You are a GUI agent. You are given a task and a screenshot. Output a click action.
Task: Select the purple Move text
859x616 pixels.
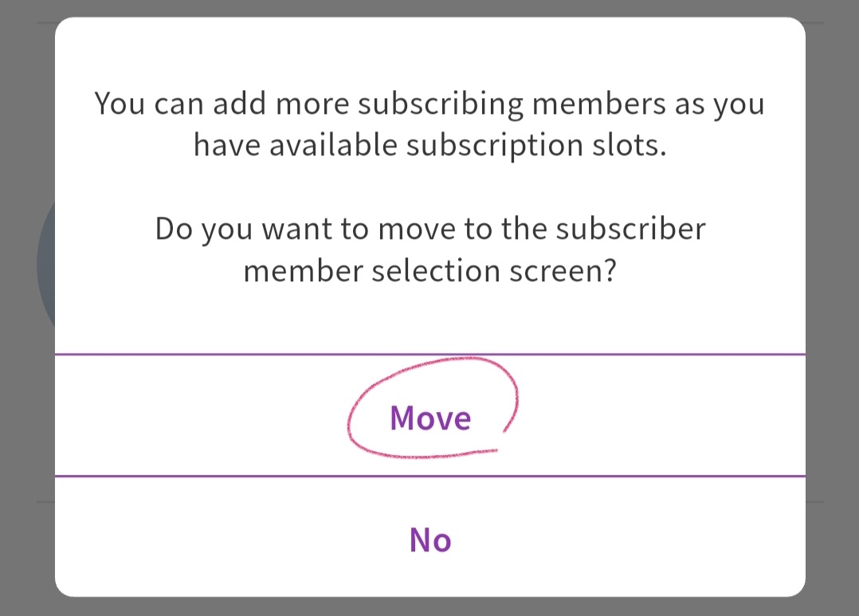click(x=430, y=417)
